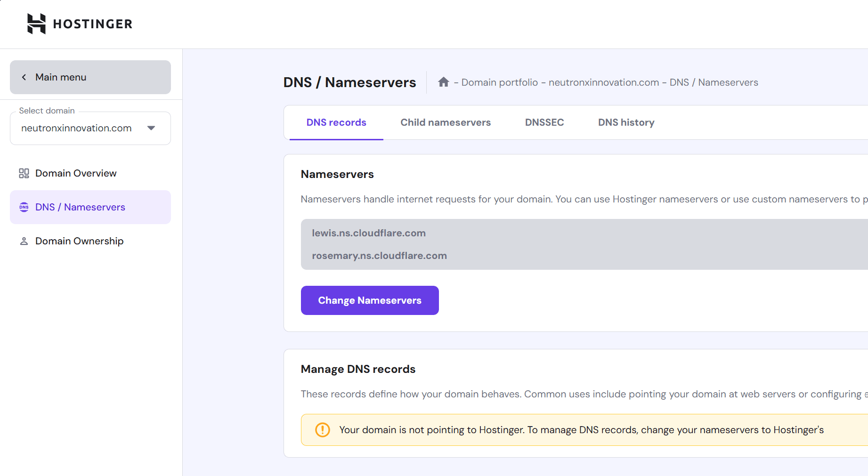
Task: Click the DNS icon beside DNS / Nameservers
Action: (x=24, y=207)
